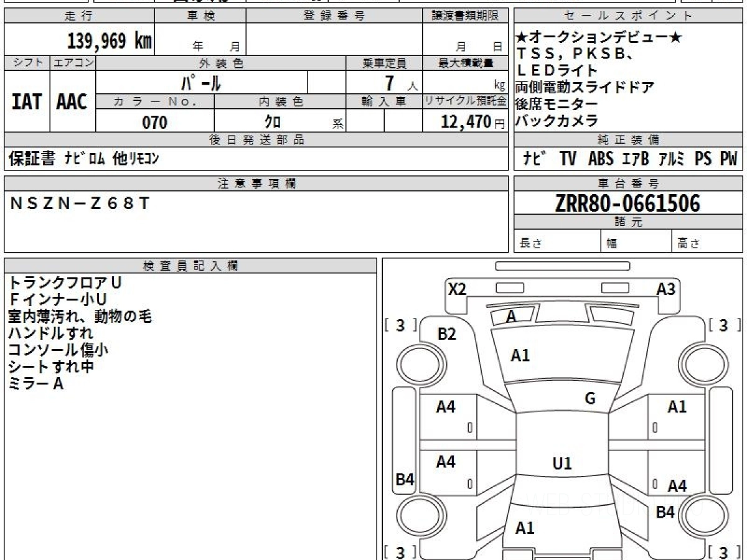Click the IAT shift value
The width and height of the screenshot is (747, 560).
(27, 101)
